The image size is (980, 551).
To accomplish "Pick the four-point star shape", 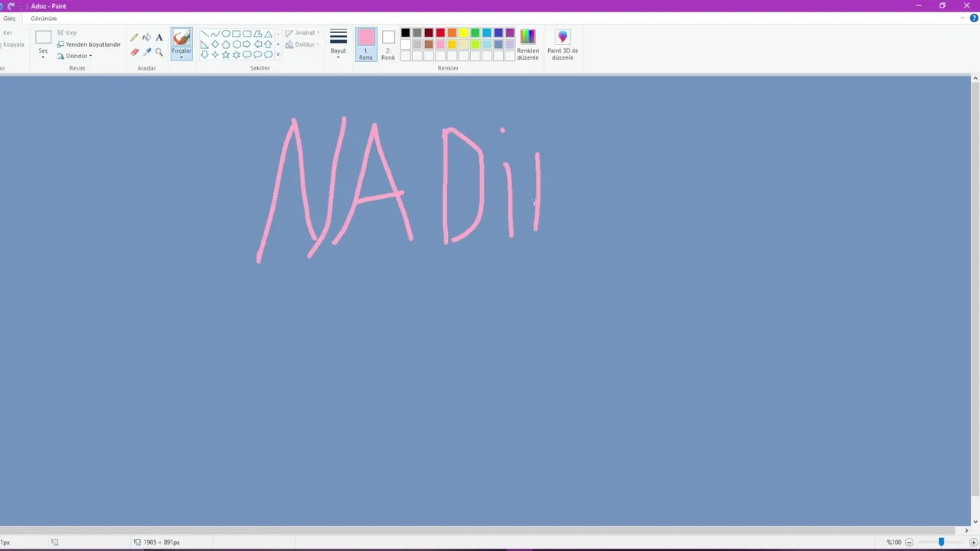I will tap(215, 55).
